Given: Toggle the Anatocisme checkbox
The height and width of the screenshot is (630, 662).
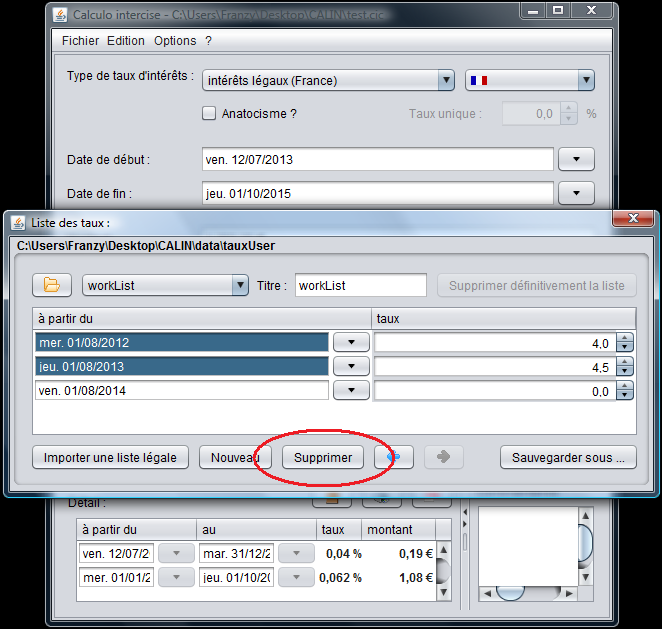Looking at the screenshot, I should point(209,114).
